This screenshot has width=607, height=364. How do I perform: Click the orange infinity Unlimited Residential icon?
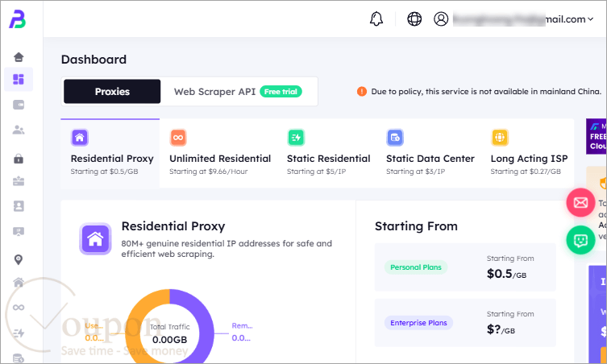[x=178, y=138]
